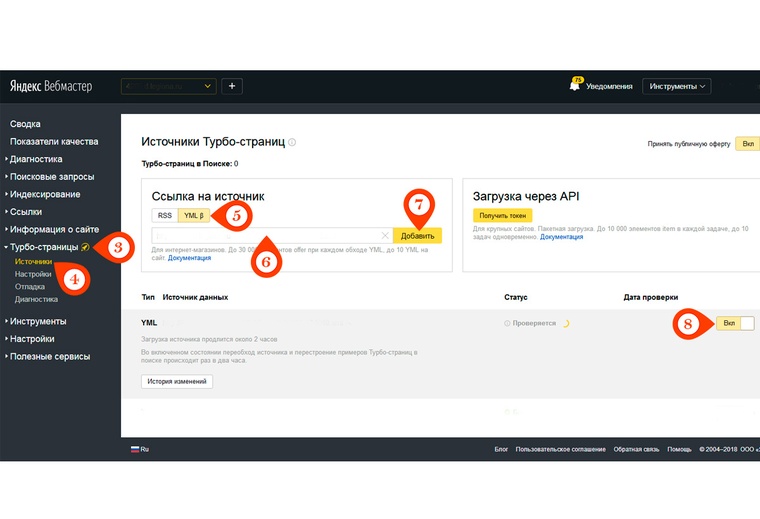Image resolution: width=760 pixels, height=519 pixels.
Task: Click the plus icon to add a site
Action: click(x=231, y=86)
